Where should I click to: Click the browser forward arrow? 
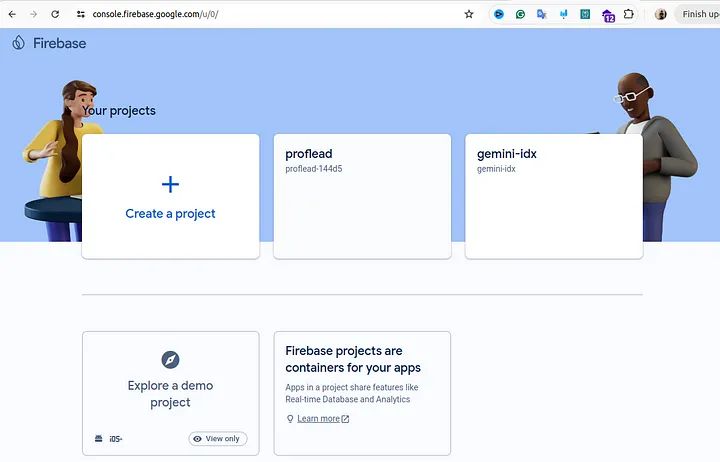(x=34, y=14)
